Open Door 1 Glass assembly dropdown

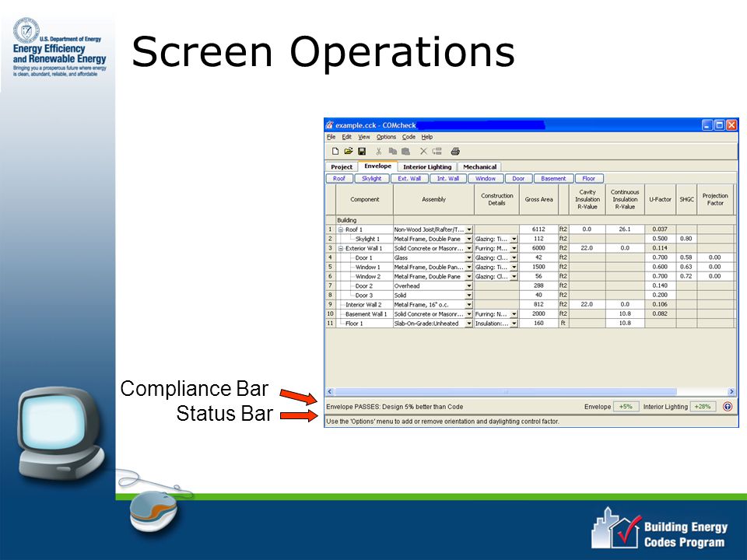[469, 257]
